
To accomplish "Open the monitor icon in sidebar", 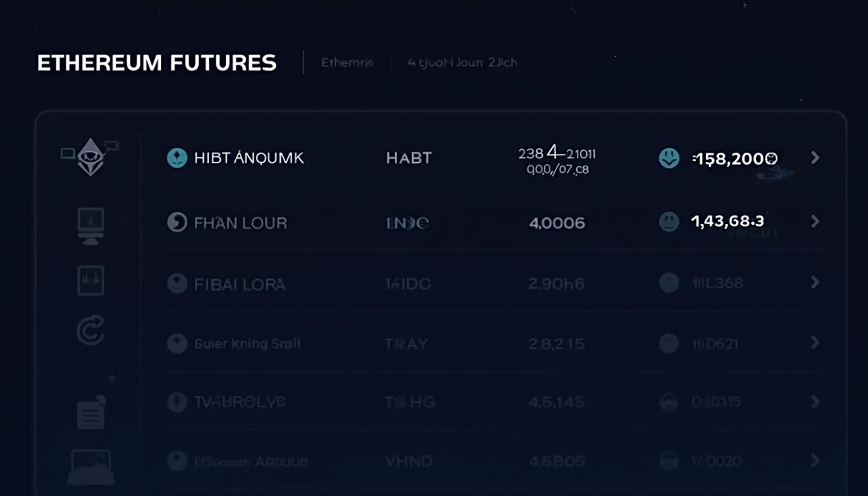I will [91, 226].
